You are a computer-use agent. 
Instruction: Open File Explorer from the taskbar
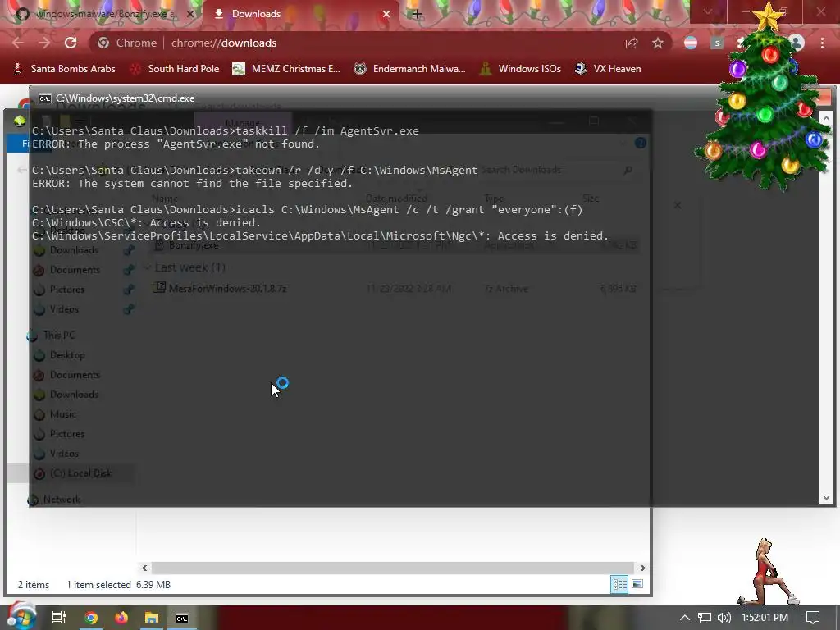tap(152, 618)
